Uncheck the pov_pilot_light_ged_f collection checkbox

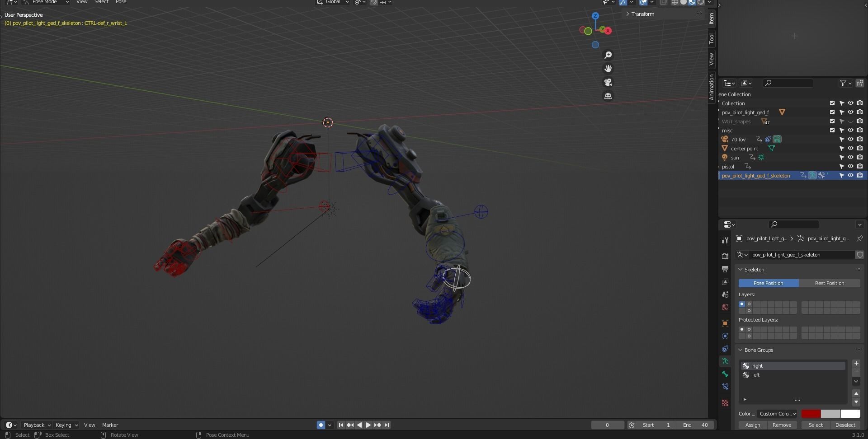pos(832,112)
